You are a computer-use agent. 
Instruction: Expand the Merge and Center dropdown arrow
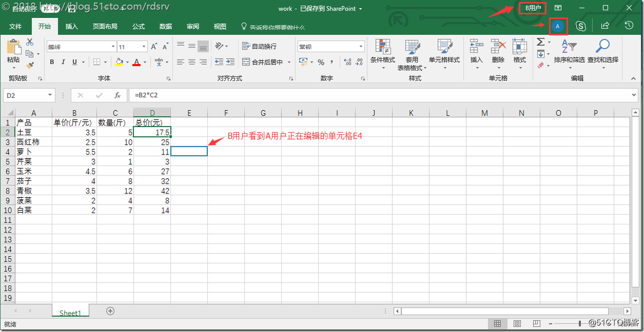(289, 62)
